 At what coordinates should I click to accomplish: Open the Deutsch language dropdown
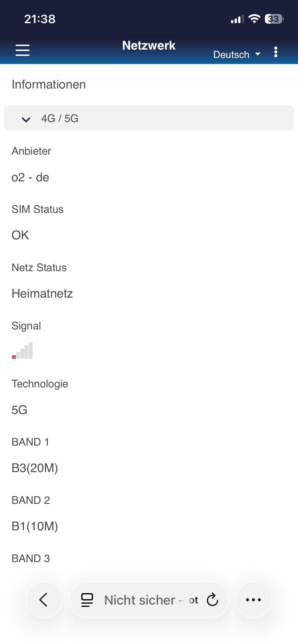237,55
